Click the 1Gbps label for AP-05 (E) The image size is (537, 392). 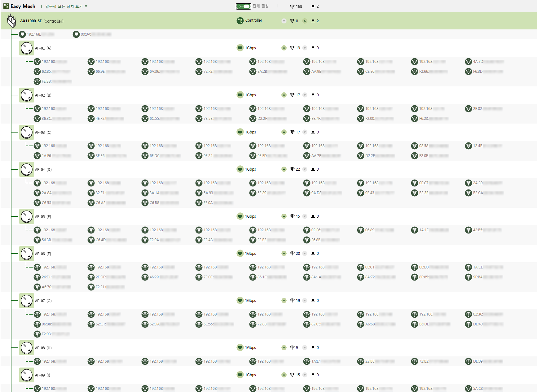250,216
